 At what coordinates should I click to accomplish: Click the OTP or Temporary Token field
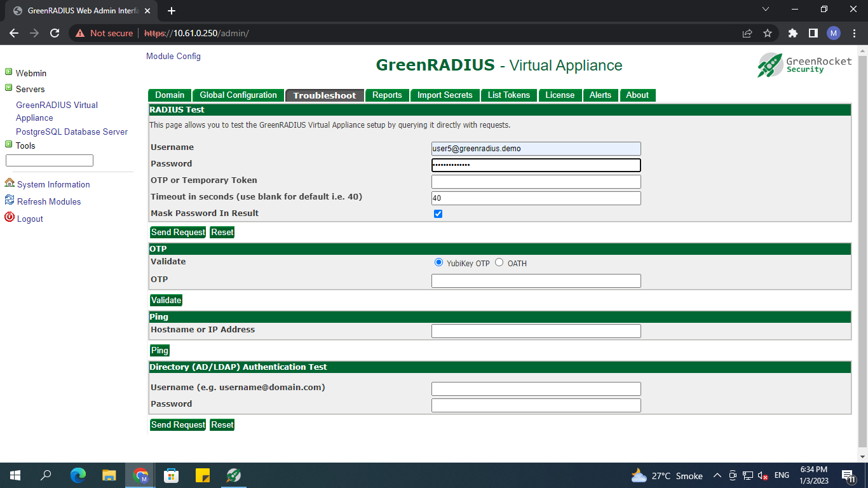(x=536, y=182)
